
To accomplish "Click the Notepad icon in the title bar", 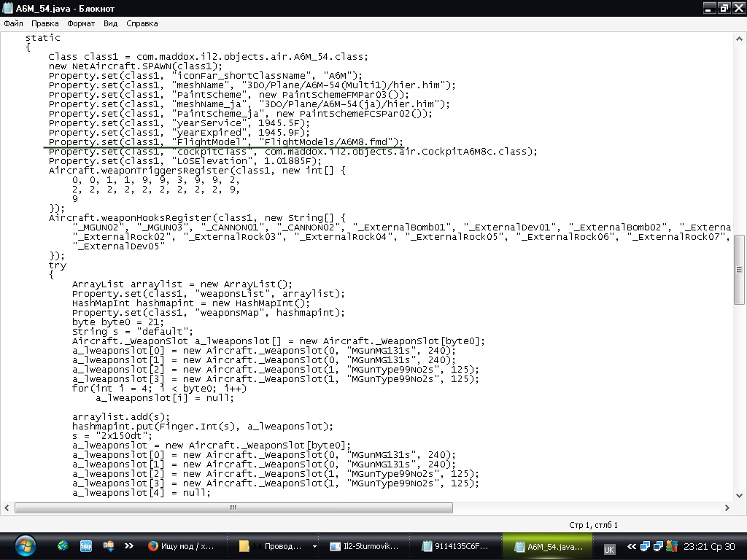I will point(7,8).
